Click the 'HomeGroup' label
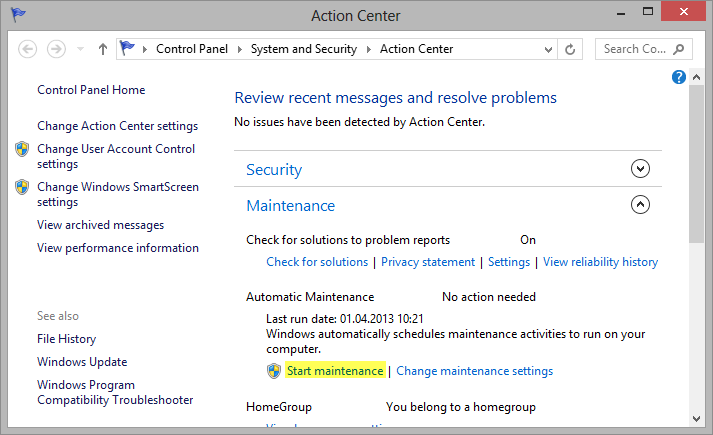The width and height of the screenshot is (713, 435). 279,407
